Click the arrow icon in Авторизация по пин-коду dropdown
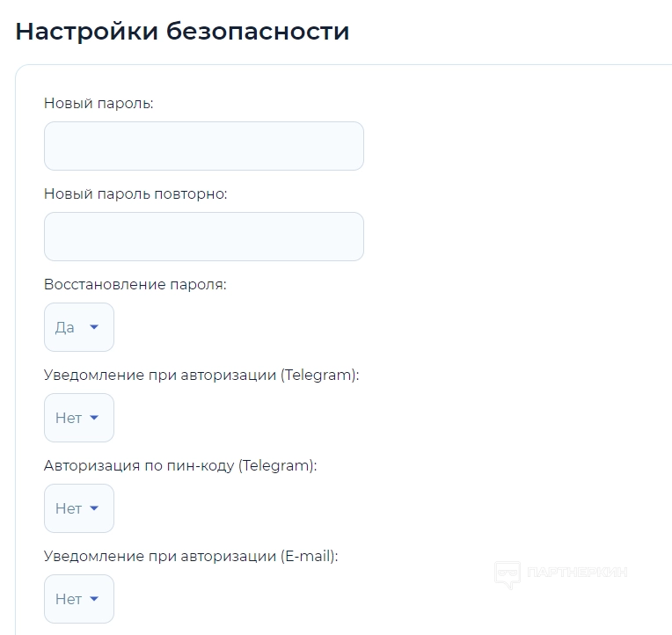The width and height of the screenshot is (672, 635). (x=95, y=508)
